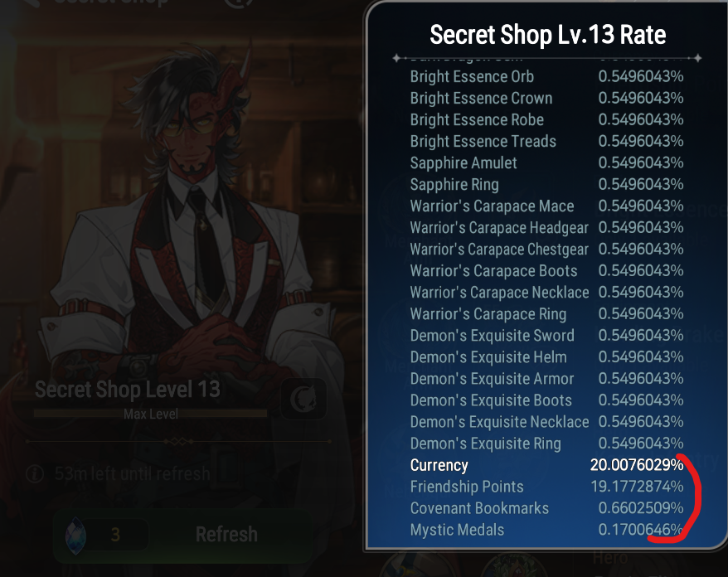The width and height of the screenshot is (728, 577).
Task: Select the Covenant Bookmarks rate entry
Action: click(x=546, y=508)
